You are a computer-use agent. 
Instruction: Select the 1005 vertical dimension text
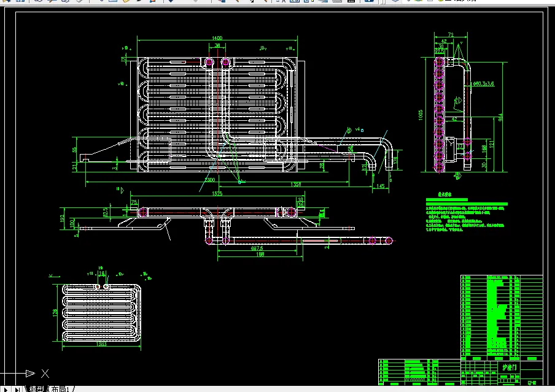coord(421,115)
